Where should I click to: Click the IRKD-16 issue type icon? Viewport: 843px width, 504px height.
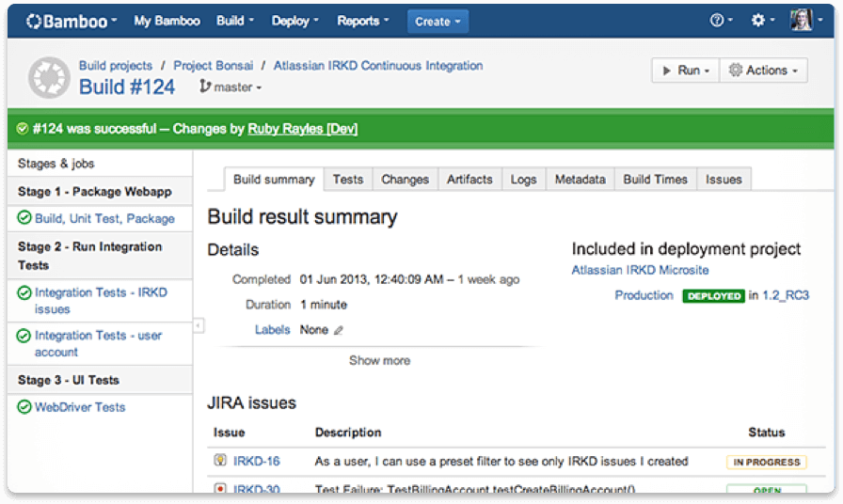click(x=220, y=462)
